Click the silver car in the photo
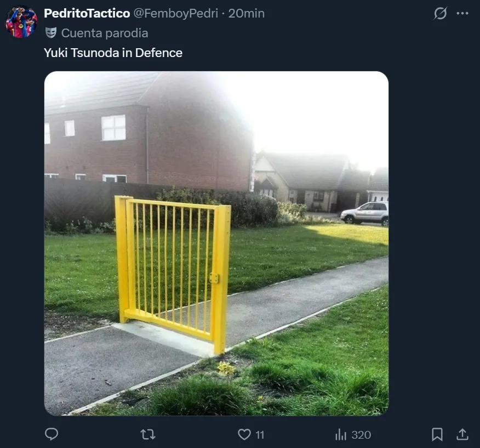The height and width of the screenshot is (448, 480). (x=364, y=213)
